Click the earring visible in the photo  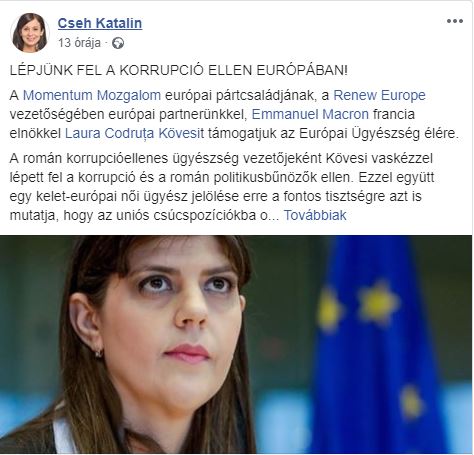click(99, 352)
